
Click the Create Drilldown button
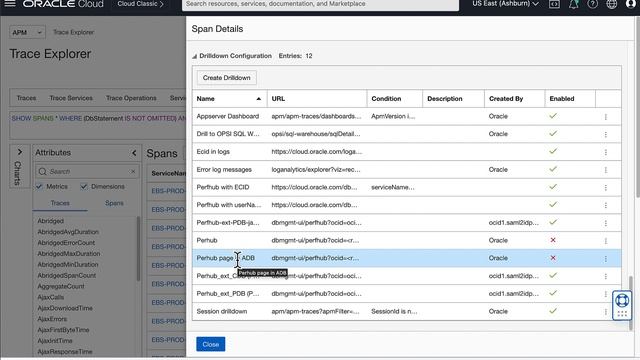(x=227, y=78)
